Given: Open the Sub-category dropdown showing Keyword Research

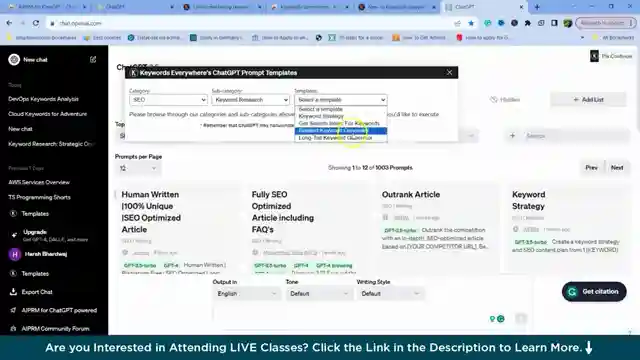Looking at the screenshot, I should point(251,100).
